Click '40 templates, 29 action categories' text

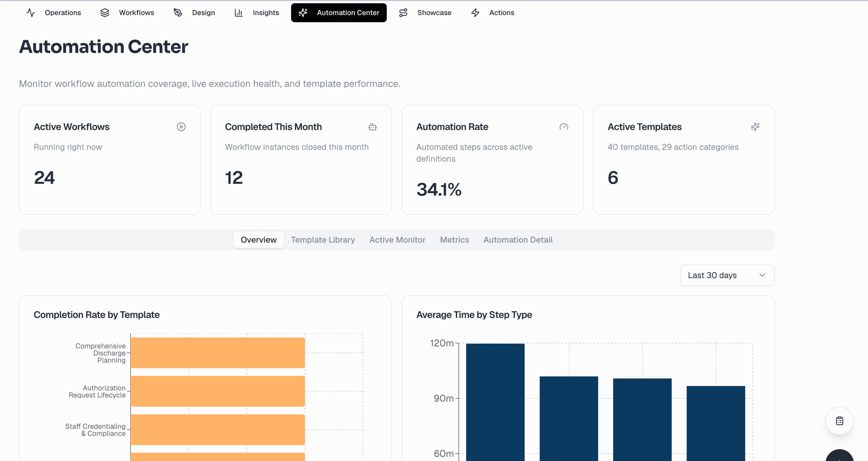[x=673, y=147]
